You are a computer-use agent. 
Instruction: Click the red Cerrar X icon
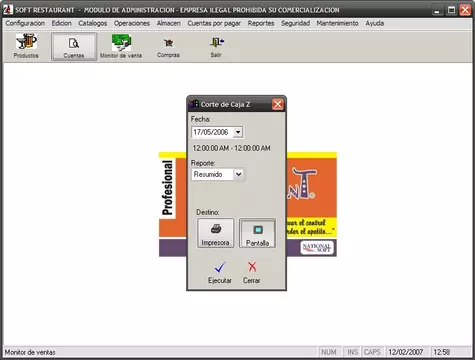(252, 267)
